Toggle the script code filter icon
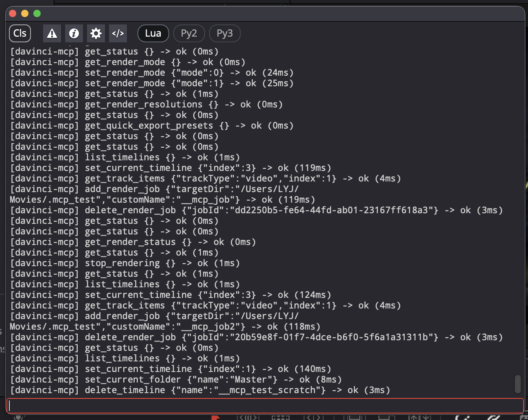This screenshot has height=420, width=528. [118, 33]
